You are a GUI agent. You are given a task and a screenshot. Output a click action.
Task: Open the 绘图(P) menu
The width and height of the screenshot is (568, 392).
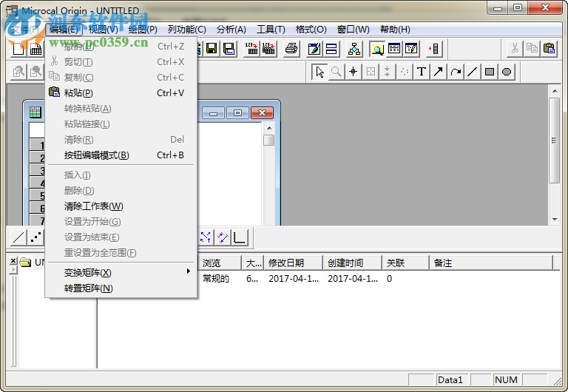click(x=143, y=30)
